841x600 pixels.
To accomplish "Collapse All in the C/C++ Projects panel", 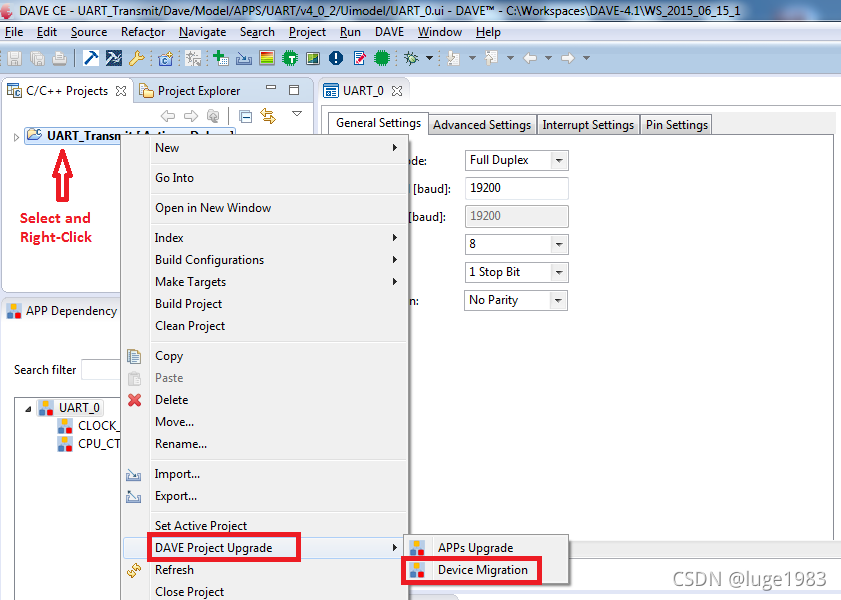I will [x=246, y=116].
